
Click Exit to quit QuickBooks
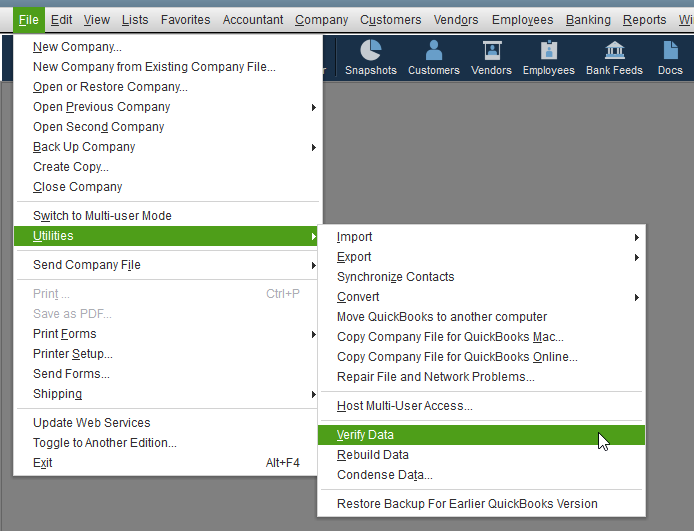(43, 463)
